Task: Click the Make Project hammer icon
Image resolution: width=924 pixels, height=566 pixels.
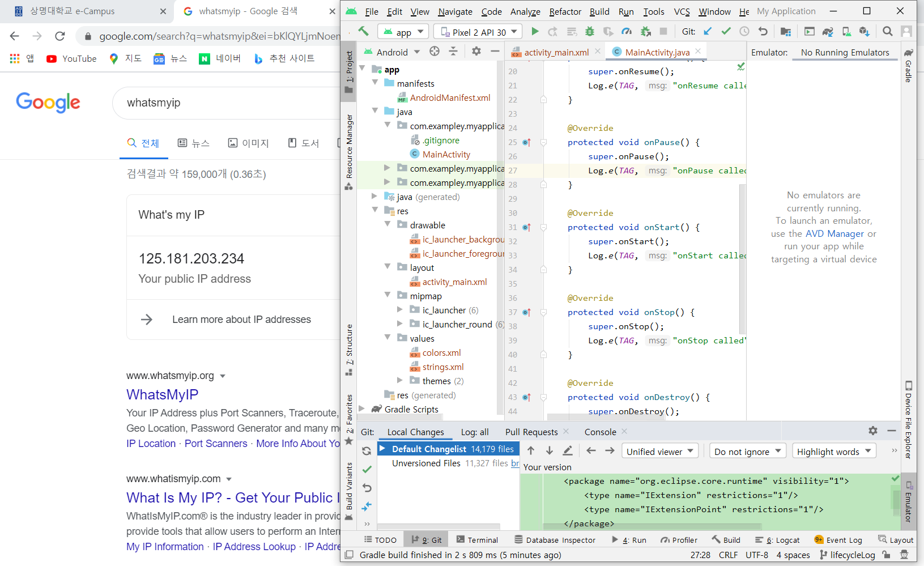Action: click(363, 31)
